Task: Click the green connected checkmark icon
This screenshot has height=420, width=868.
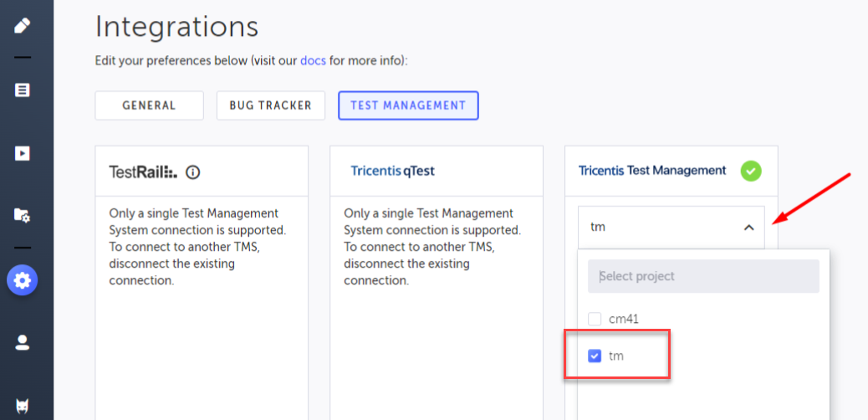Action: pyautogui.click(x=751, y=172)
